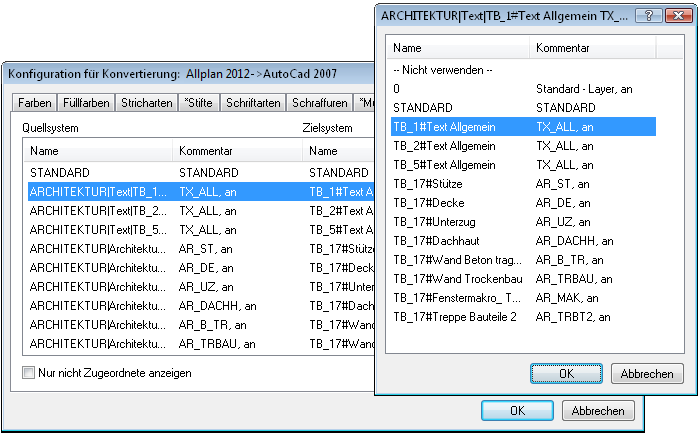Open the Schraffuren tab
Image resolution: width=698 pixels, height=433 pixels.
(x=320, y=103)
